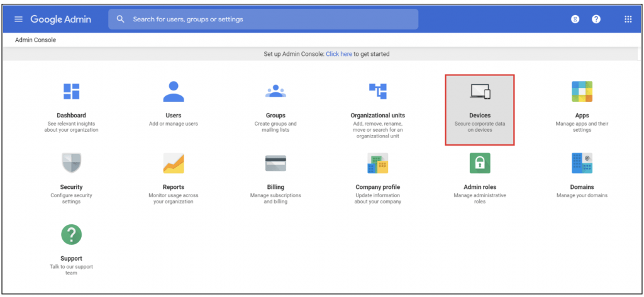Click the Support green question icon
Viewport: 644px width, 297px height.
coord(71,235)
